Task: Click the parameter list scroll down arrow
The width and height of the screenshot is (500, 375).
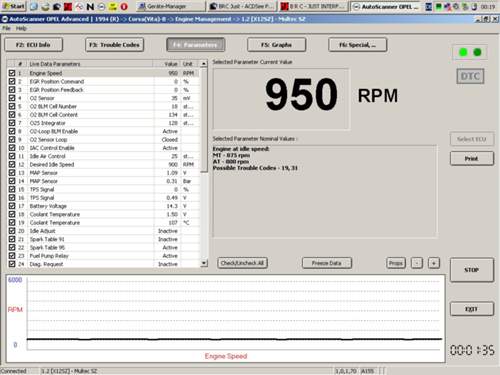Action: click(204, 263)
